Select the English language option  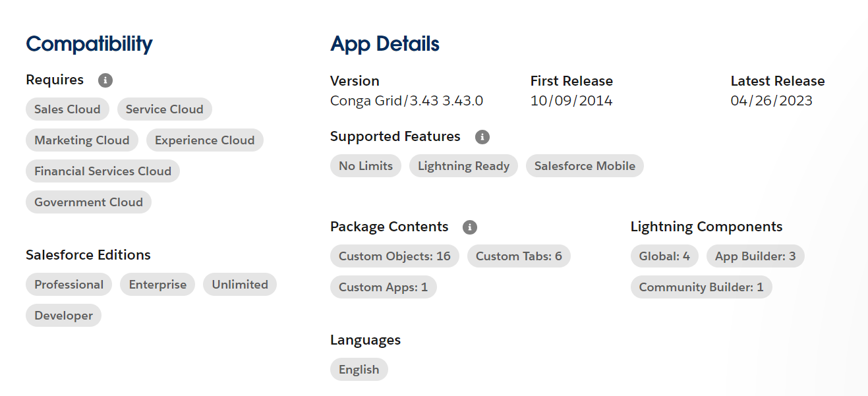click(359, 369)
